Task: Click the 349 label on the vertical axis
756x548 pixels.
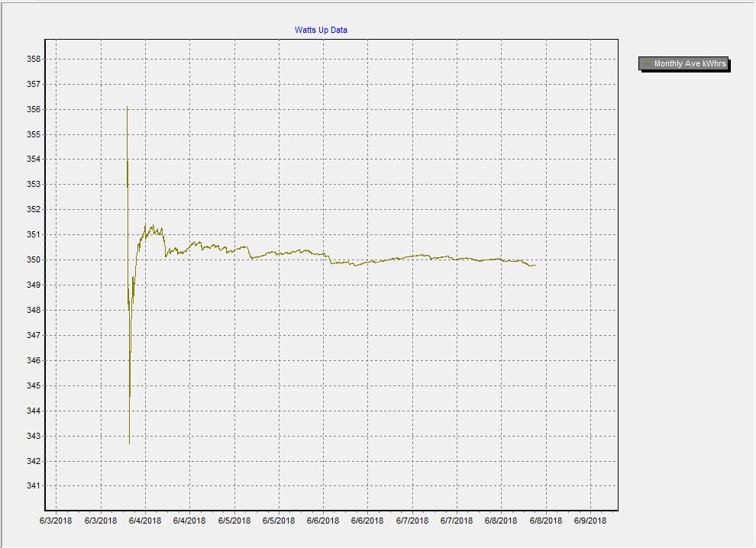Action: [x=34, y=285]
